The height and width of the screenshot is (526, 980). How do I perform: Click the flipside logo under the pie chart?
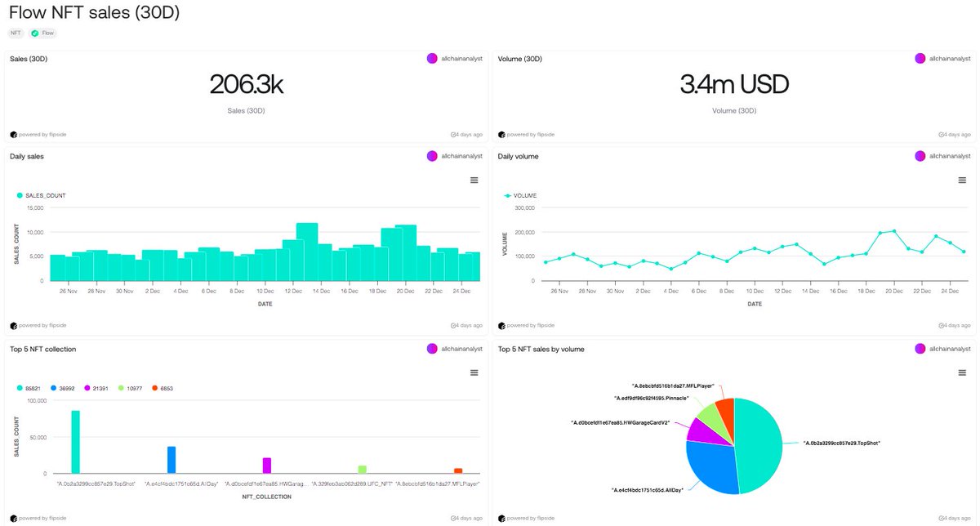point(501,518)
